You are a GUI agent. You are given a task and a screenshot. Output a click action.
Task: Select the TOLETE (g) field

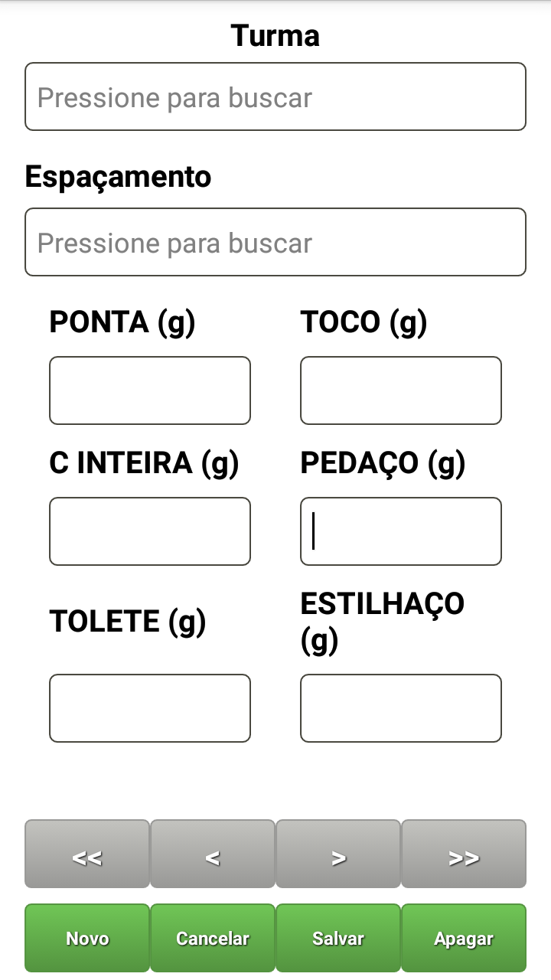tap(150, 708)
